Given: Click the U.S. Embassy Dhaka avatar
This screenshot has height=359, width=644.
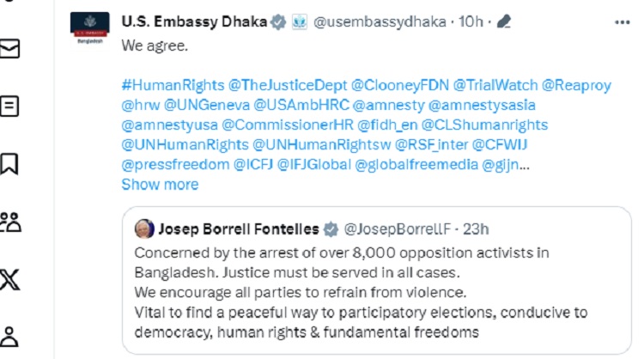Looking at the screenshot, I should click(x=89, y=33).
